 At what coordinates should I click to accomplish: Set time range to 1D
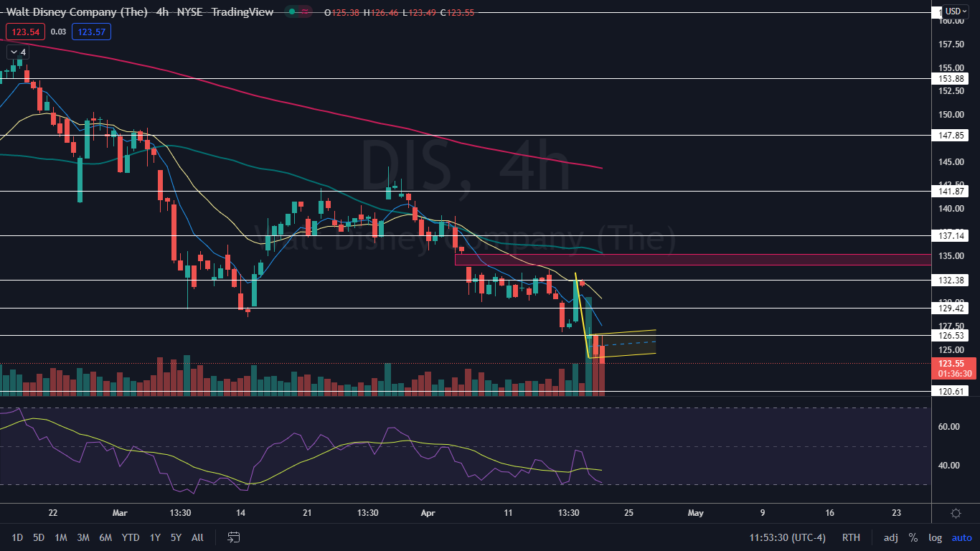18,537
